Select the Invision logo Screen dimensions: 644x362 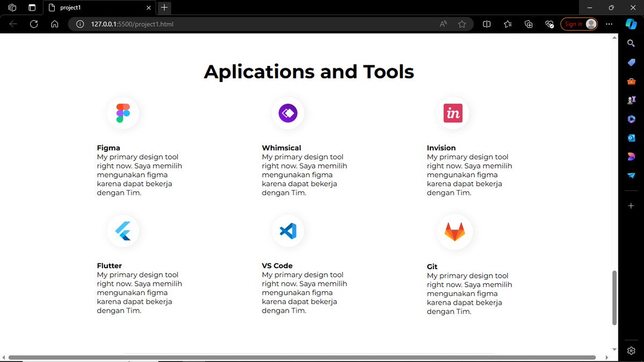pos(452,113)
